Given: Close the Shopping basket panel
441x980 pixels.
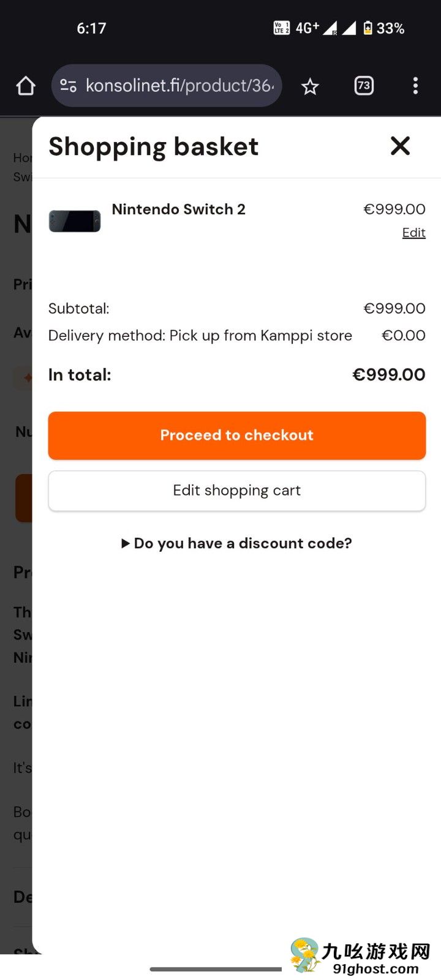Looking at the screenshot, I should pyautogui.click(x=400, y=146).
